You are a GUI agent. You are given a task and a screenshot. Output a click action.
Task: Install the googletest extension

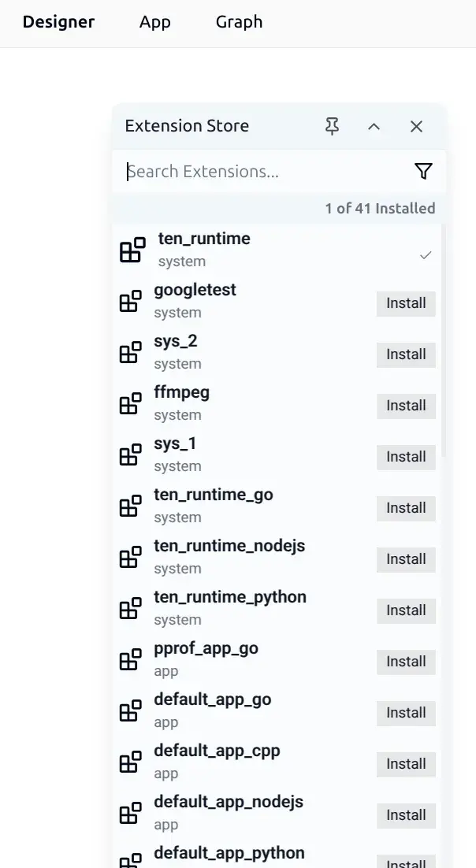point(406,303)
